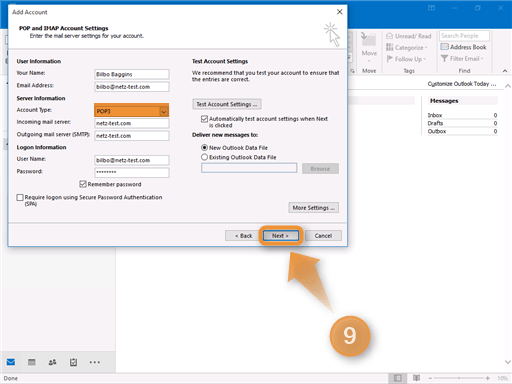
Task: Click the Address Book icon in the ribbon
Action: [444, 47]
